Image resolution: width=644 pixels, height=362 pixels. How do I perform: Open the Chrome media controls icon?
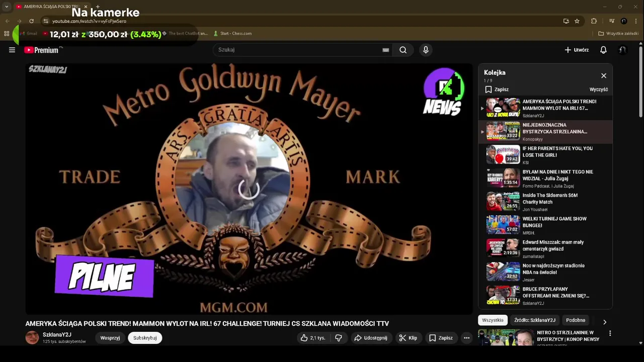pyautogui.click(x=612, y=21)
